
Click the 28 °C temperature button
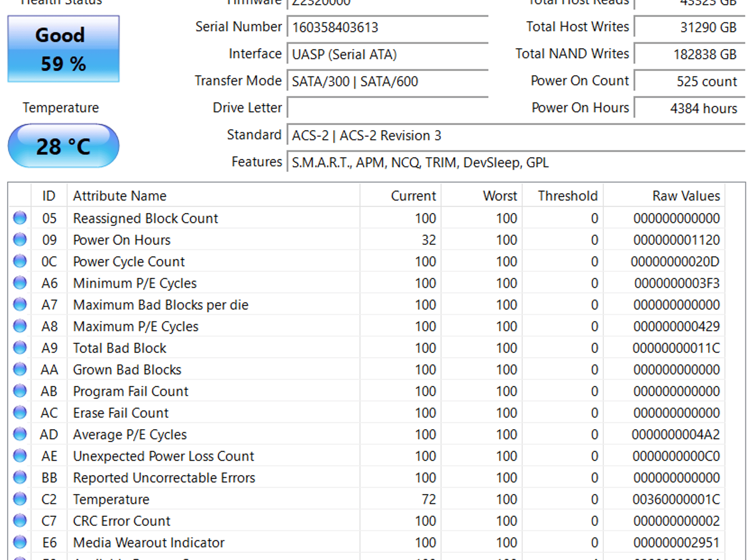point(63,146)
